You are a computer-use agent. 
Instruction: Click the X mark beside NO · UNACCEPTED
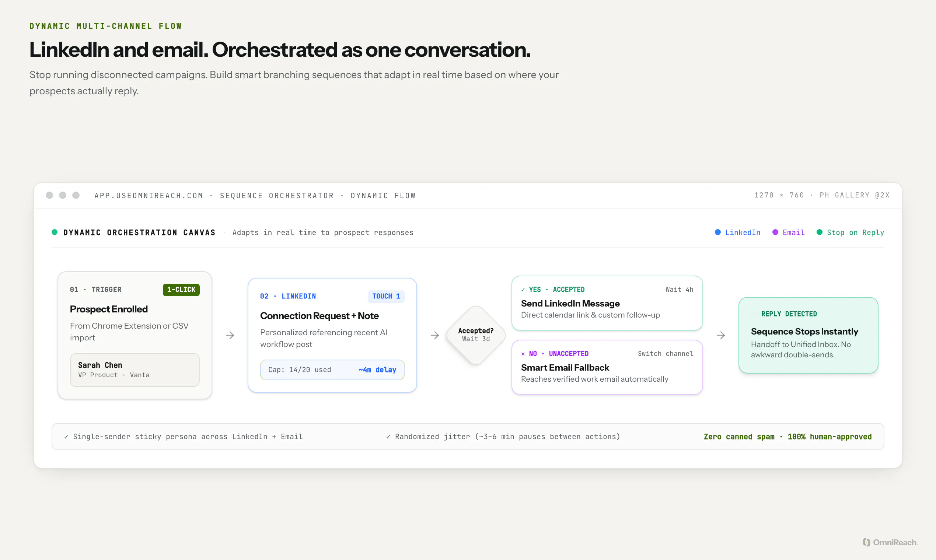point(523,354)
